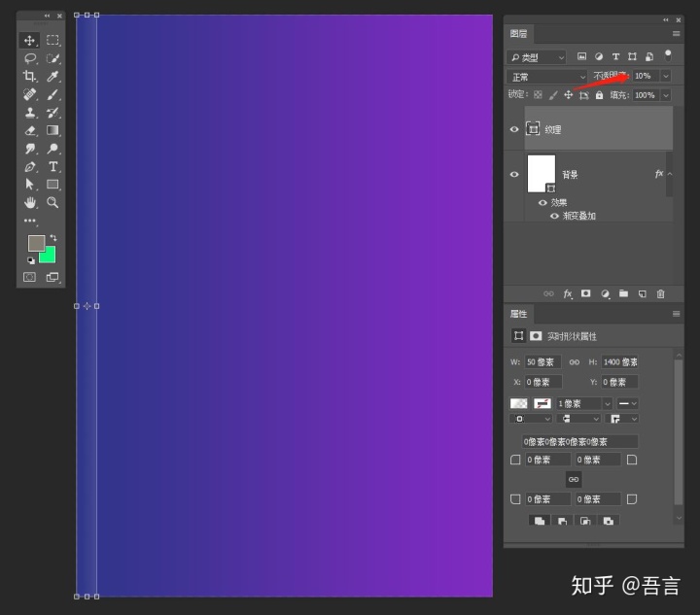This screenshot has height=615, width=700.
Task: Open the 正常 blend mode dropdown
Action: point(546,77)
